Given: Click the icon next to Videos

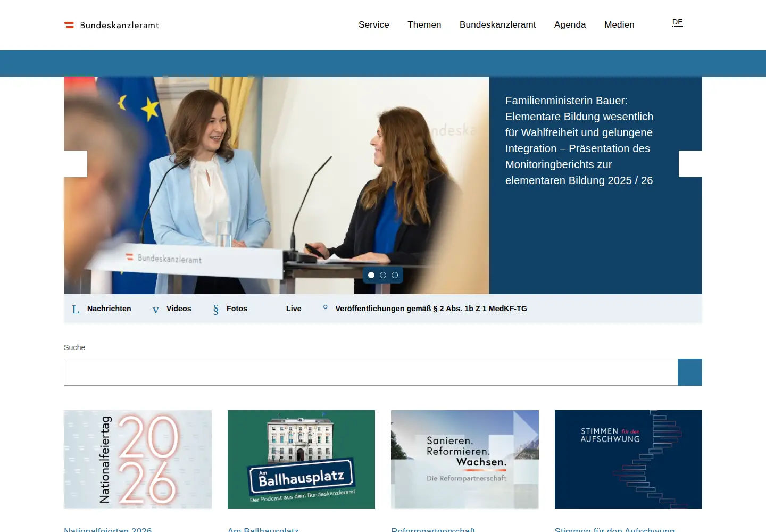Looking at the screenshot, I should coord(155,310).
